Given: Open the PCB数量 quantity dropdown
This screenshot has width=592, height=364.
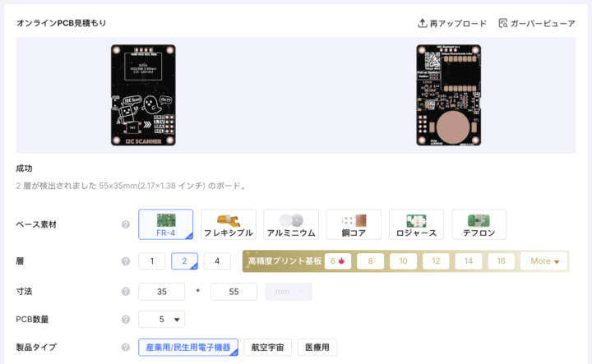Looking at the screenshot, I should (162, 319).
